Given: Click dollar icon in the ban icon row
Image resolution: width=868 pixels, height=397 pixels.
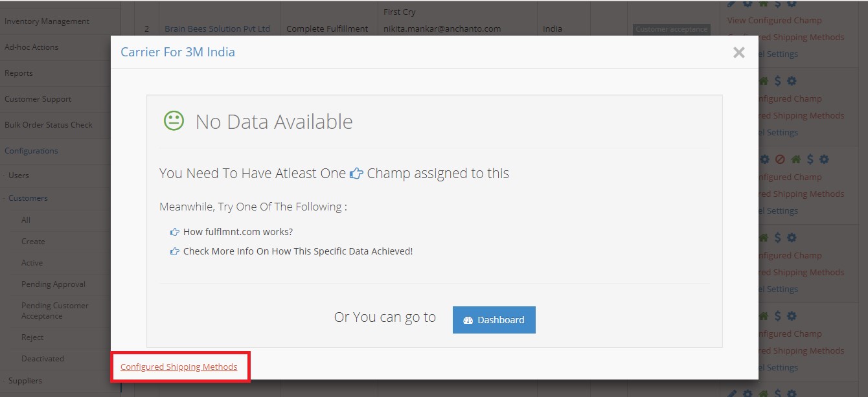Looking at the screenshot, I should (x=810, y=159).
